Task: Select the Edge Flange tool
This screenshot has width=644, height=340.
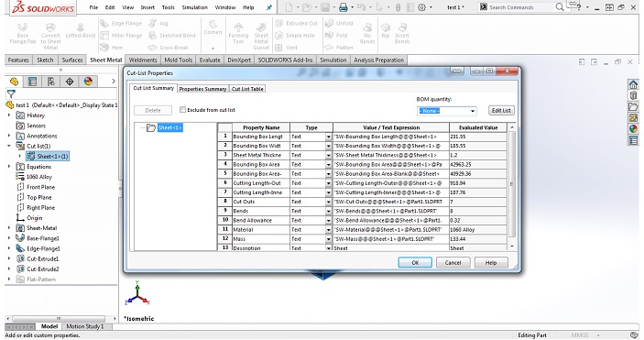Action: (x=121, y=24)
